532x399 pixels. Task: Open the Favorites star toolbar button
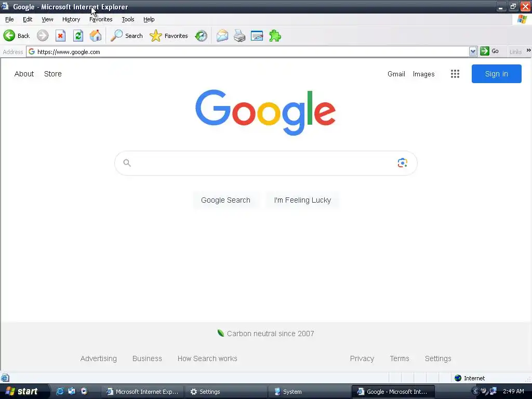(x=169, y=36)
